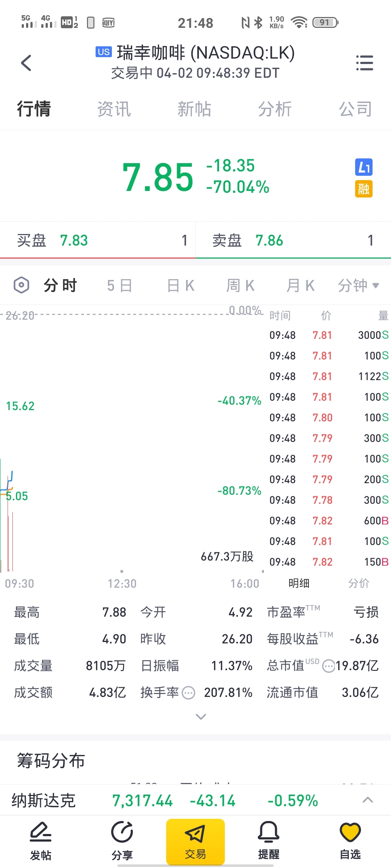Tap the 分享 share icon

click(122, 840)
